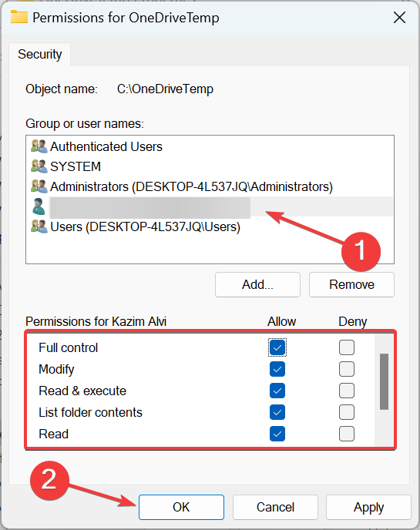Check Deny box for Read permission
The width and height of the screenshot is (420, 530).
click(x=347, y=434)
